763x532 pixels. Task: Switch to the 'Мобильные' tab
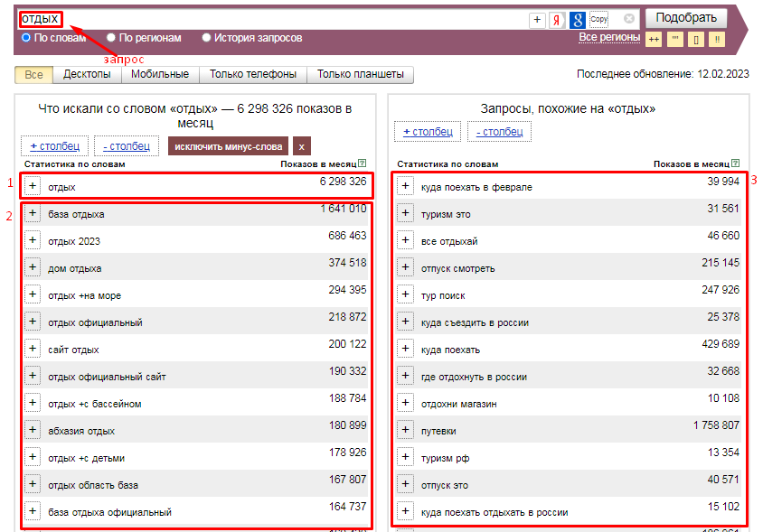[x=159, y=75]
